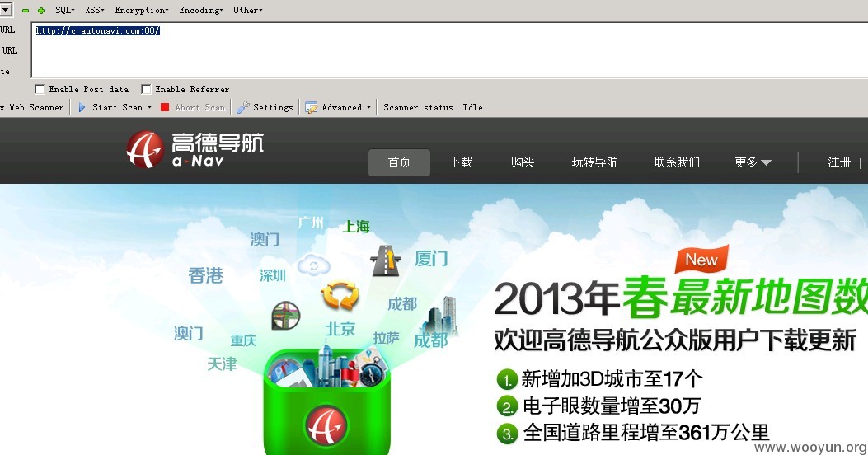Click the cloud sync icon in banner
Viewport: 868px width, 455px height.
click(314, 265)
